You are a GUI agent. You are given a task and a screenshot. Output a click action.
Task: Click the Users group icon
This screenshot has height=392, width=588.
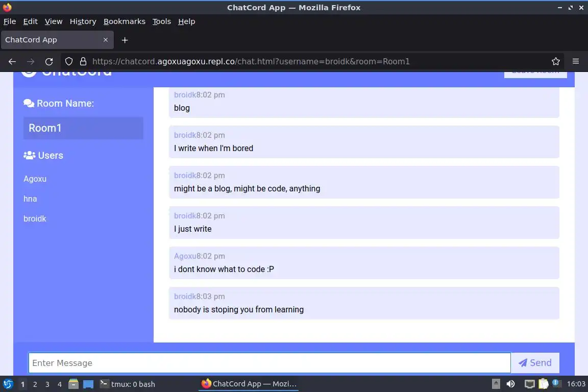click(x=29, y=155)
